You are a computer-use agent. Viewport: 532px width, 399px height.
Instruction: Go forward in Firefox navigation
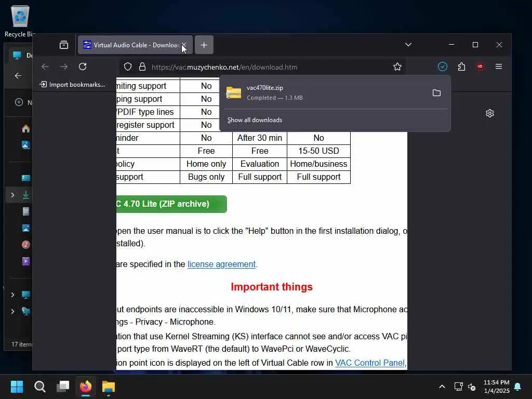pyautogui.click(x=64, y=67)
